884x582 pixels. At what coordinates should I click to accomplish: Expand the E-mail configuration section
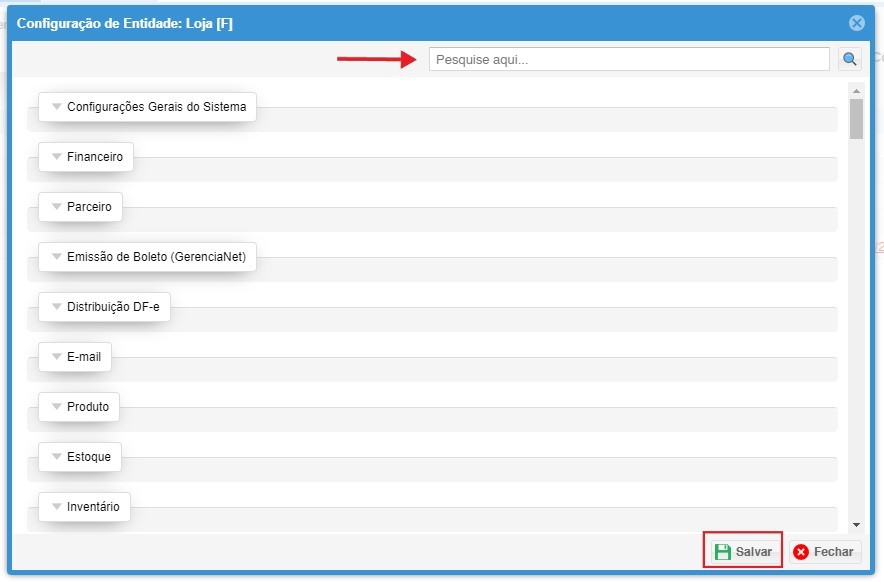[x=75, y=357]
